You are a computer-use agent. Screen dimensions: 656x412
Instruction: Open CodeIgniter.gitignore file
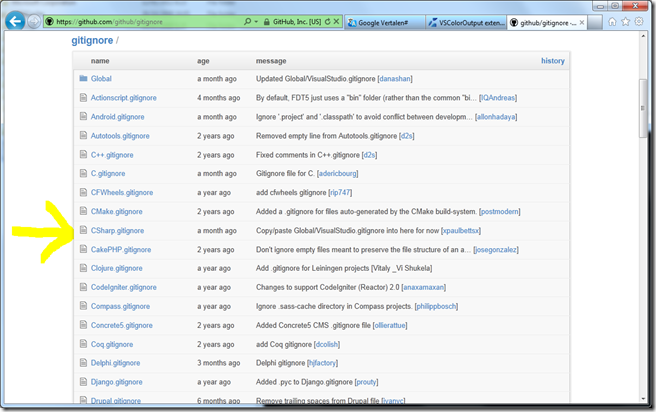pos(124,287)
